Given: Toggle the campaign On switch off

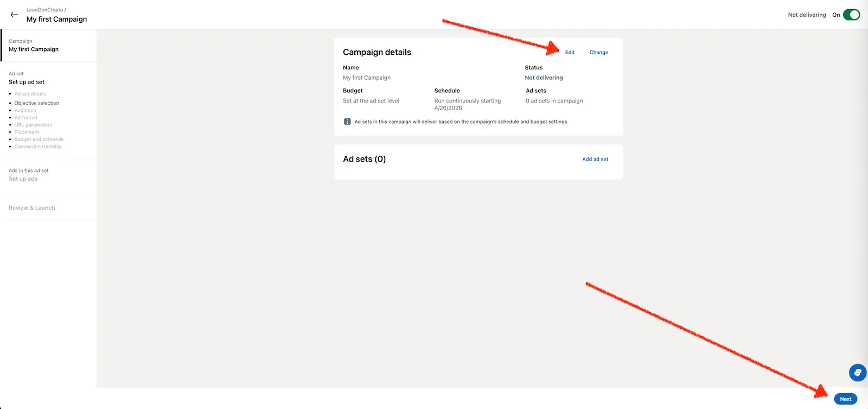Looking at the screenshot, I should tap(851, 15).
